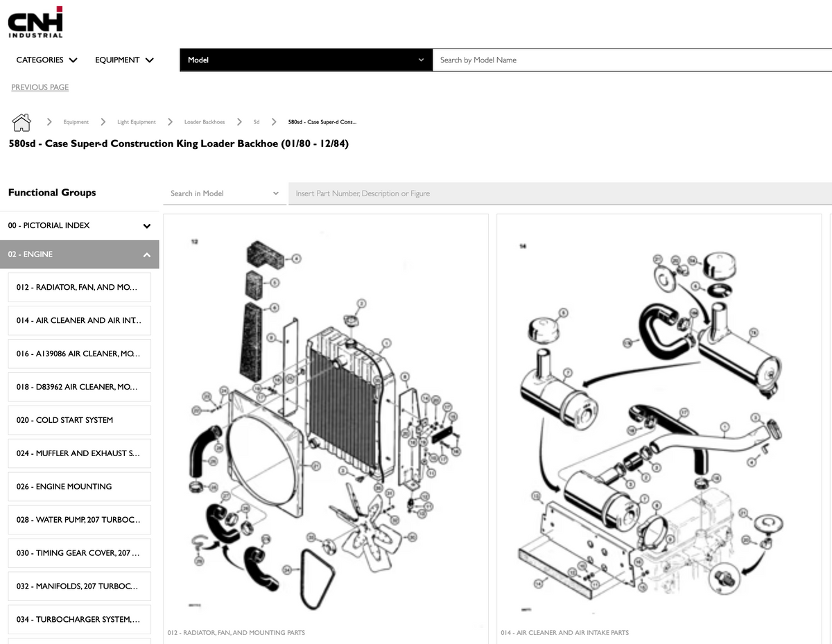Select 012 - Radiator, Fan sidebar item
The height and width of the screenshot is (644, 832).
point(80,287)
